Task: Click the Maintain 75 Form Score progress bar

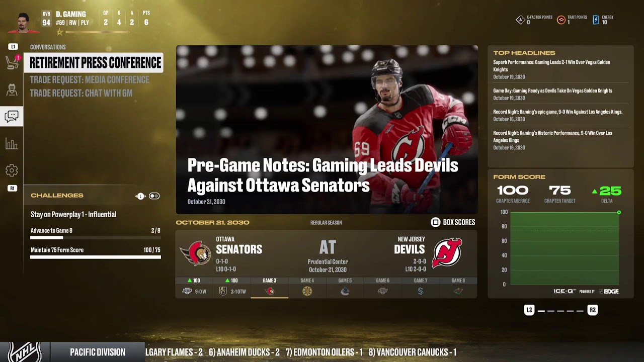Action: pos(96,257)
